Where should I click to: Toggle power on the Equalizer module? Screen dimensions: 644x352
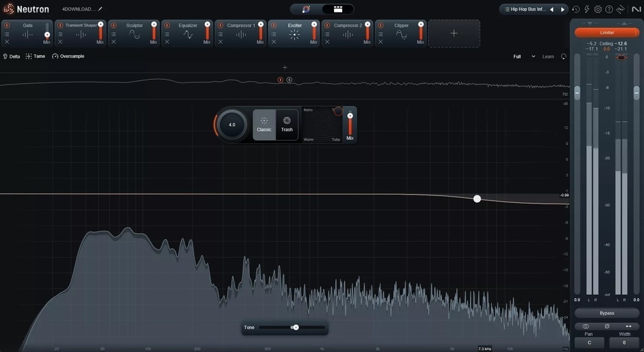[x=167, y=25]
